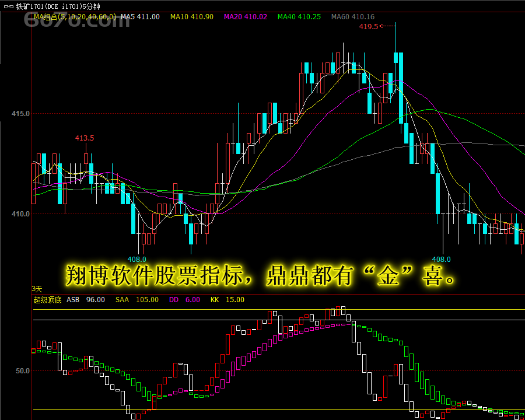Click the 419.5 high price marker

tap(369, 26)
